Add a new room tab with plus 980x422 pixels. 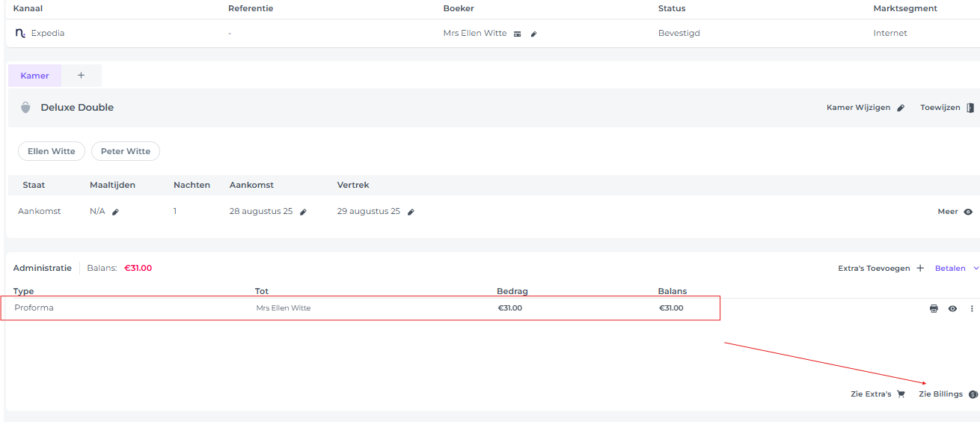81,76
